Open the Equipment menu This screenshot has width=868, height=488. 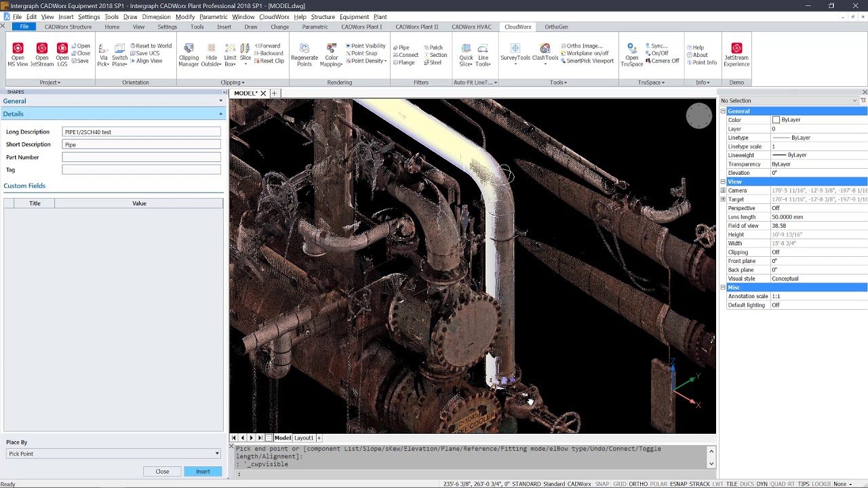pyautogui.click(x=354, y=17)
